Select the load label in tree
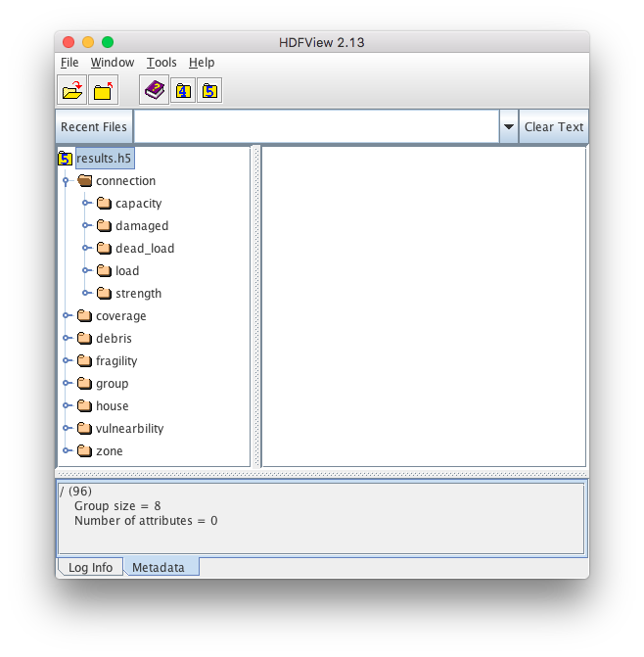Image resolution: width=644 pixels, height=657 pixels. click(127, 271)
